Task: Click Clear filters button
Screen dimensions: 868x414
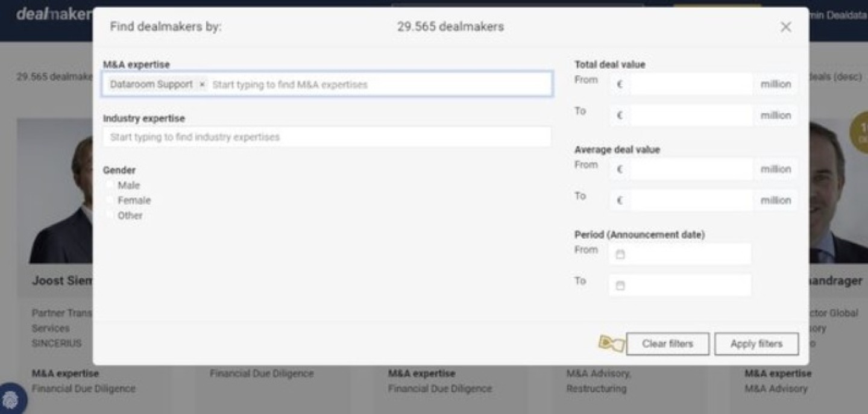Action: (667, 344)
